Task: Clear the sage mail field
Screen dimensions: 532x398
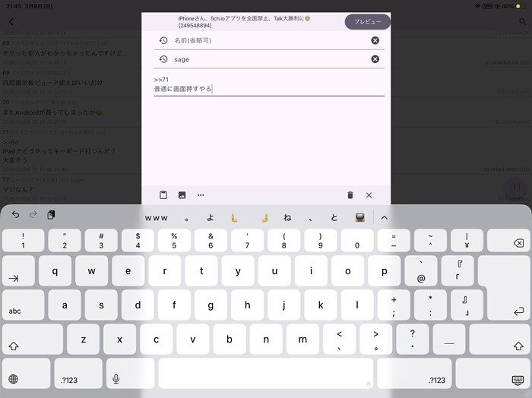Action: pyautogui.click(x=375, y=59)
